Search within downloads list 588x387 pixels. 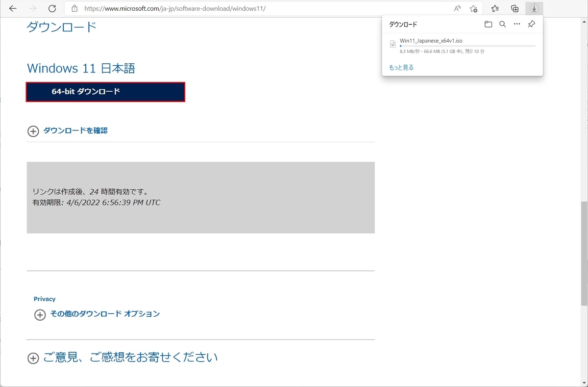pyautogui.click(x=502, y=24)
